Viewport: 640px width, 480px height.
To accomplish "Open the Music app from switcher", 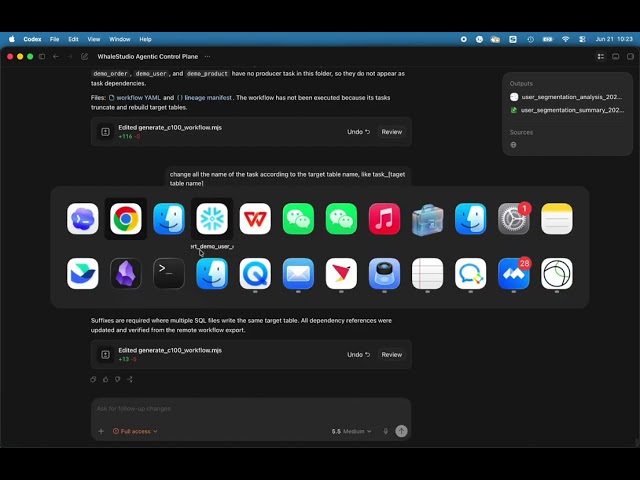I will click(384, 219).
